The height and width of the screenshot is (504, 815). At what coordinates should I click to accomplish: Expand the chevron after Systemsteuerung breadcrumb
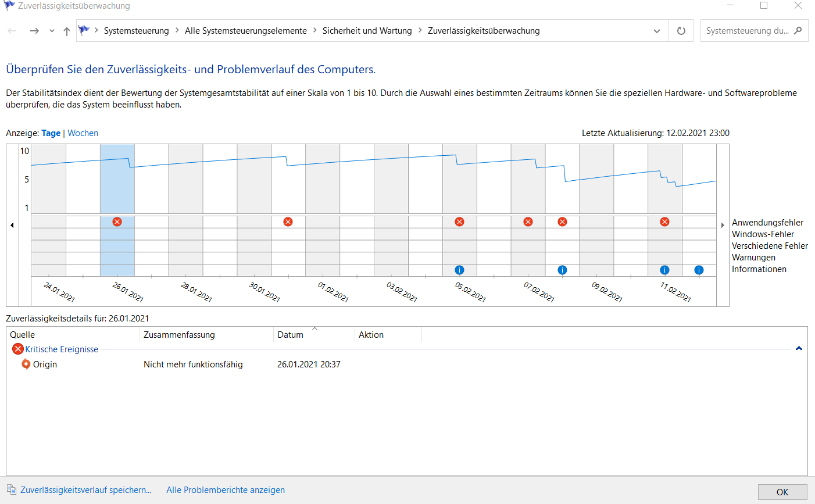pos(177,30)
